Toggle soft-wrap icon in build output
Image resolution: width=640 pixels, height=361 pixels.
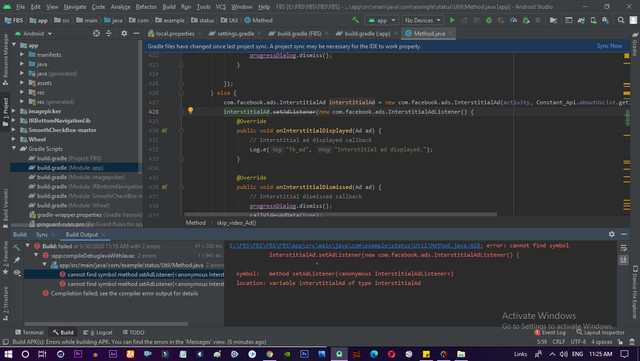click(623, 248)
